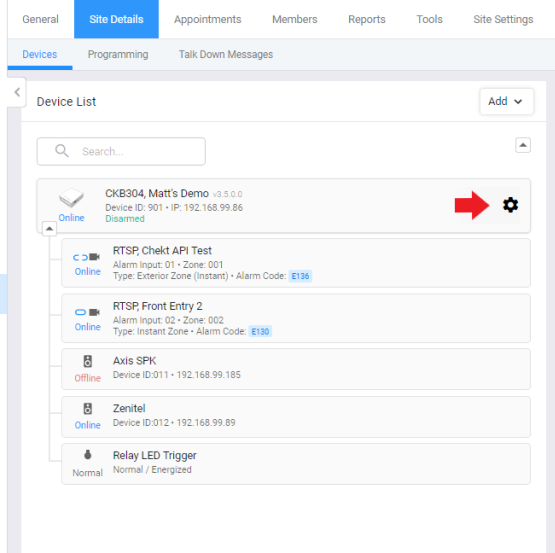
Task: Click the RTSP Chekt API Test camera icon
Action: tap(87, 257)
